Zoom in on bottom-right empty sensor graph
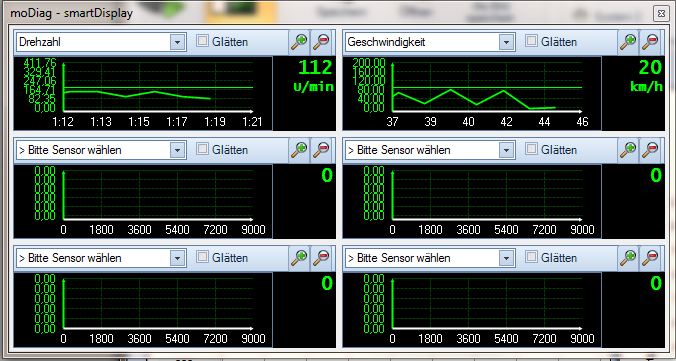 coord(628,258)
